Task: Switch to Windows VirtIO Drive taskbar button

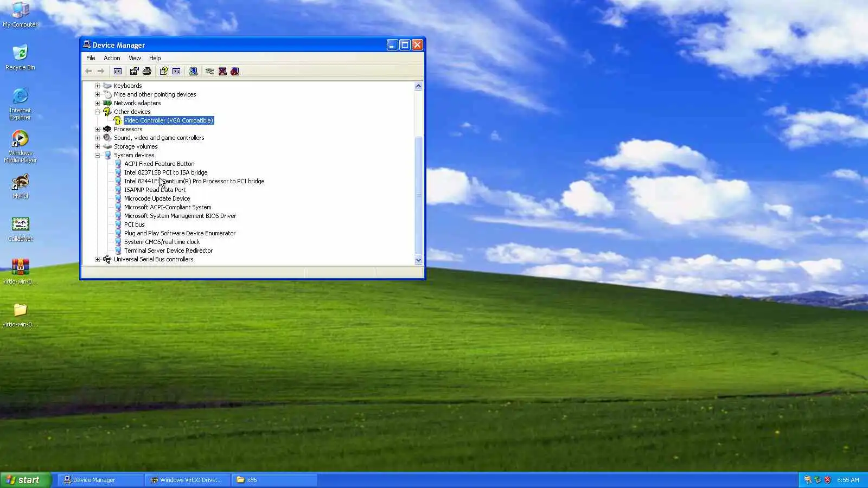Action: click(187, 480)
